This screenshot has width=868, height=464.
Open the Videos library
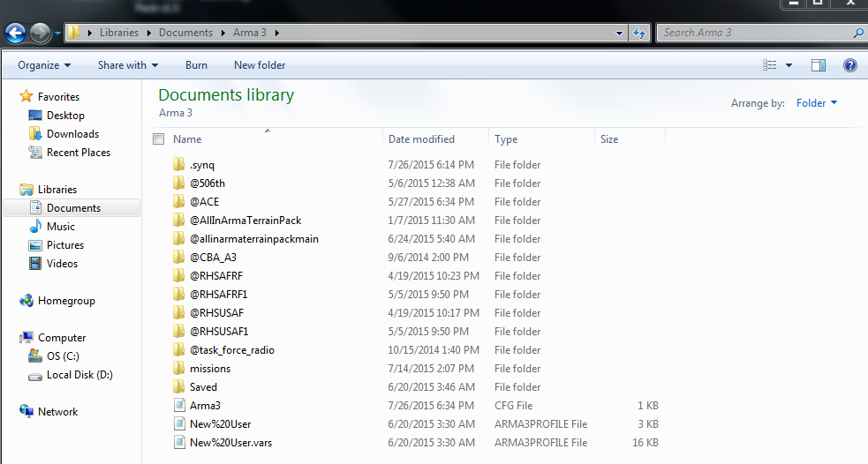coord(62,264)
